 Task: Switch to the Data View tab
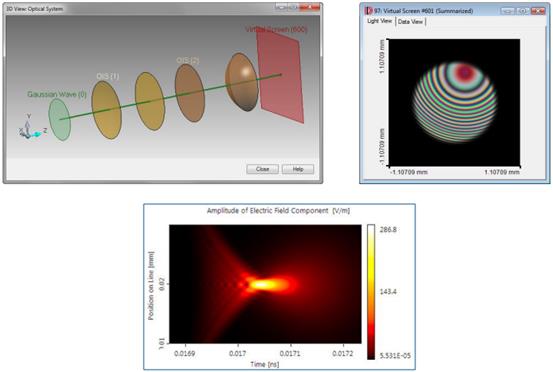pyautogui.click(x=410, y=22)
